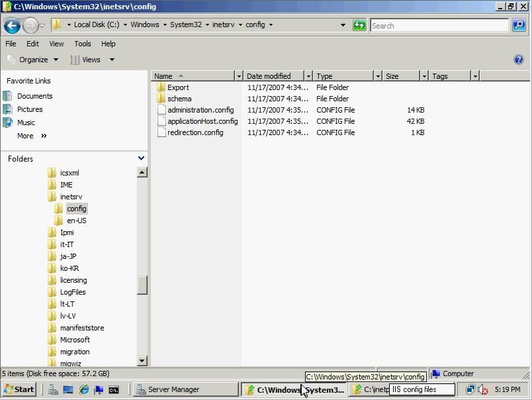
Task: Go back with the blue Back arrow
Action: pyautogui.click(x=12, y=25)
